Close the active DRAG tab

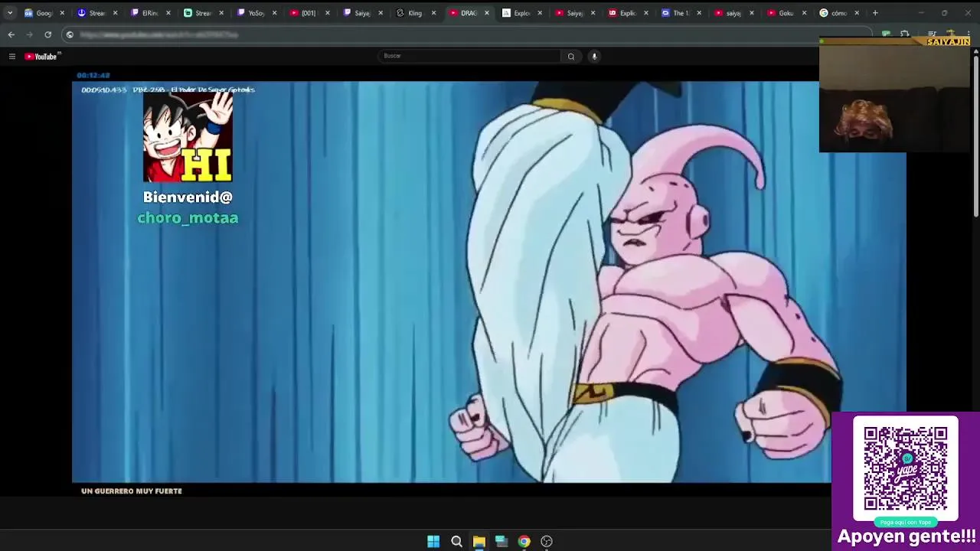click(487, 13)
